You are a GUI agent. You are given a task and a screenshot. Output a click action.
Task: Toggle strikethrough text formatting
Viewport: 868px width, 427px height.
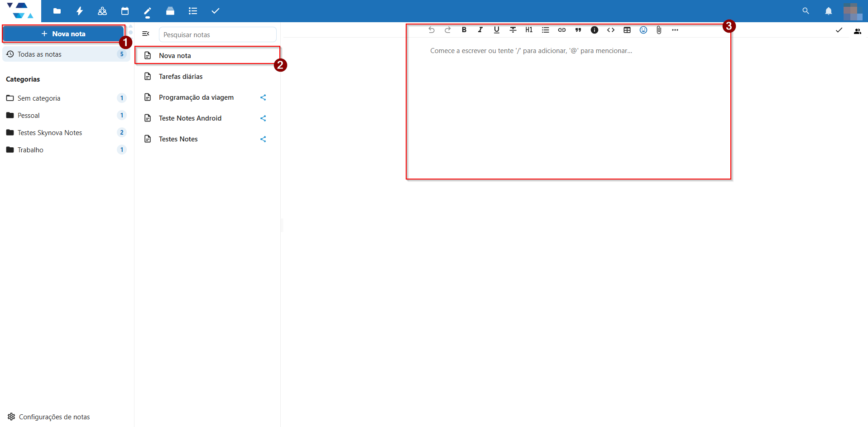[513, 30]
